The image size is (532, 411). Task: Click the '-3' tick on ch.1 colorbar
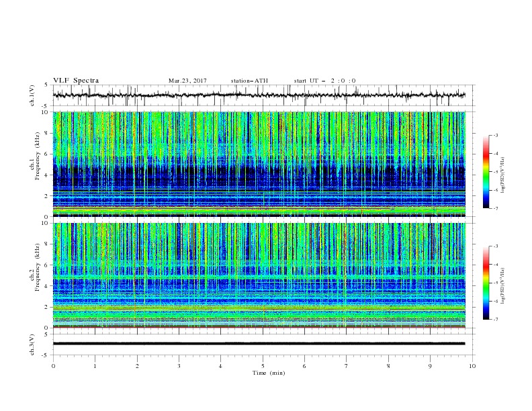click(495, 135)
